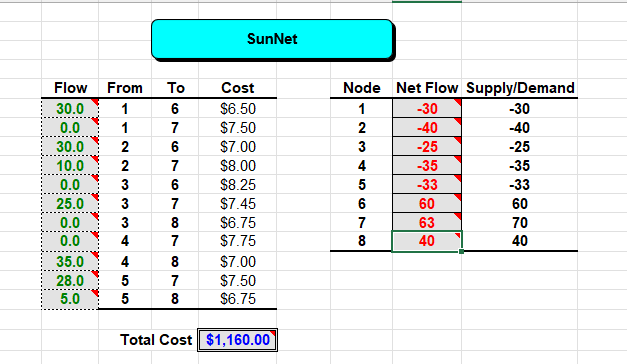The width and height of the screenshot is (627, 364).
Task: Select the Net Flow column header
Action: coord(427,88)
